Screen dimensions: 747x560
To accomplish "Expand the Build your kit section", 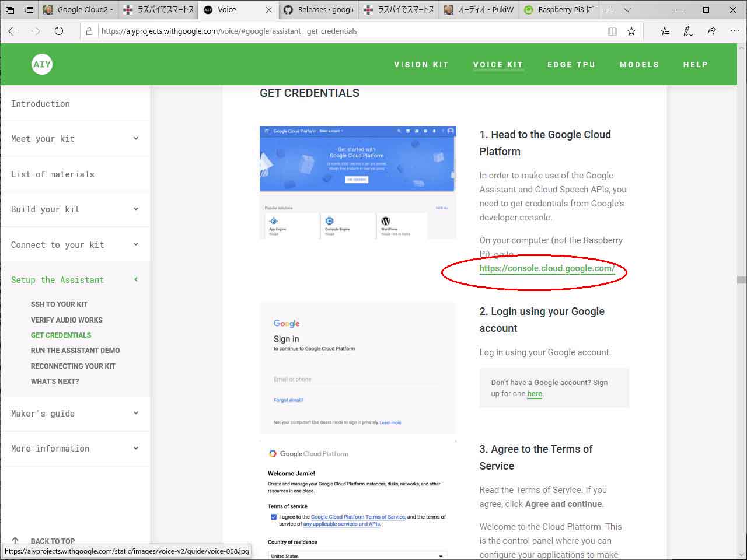I will pyautogui.click(x=75, y=209).
